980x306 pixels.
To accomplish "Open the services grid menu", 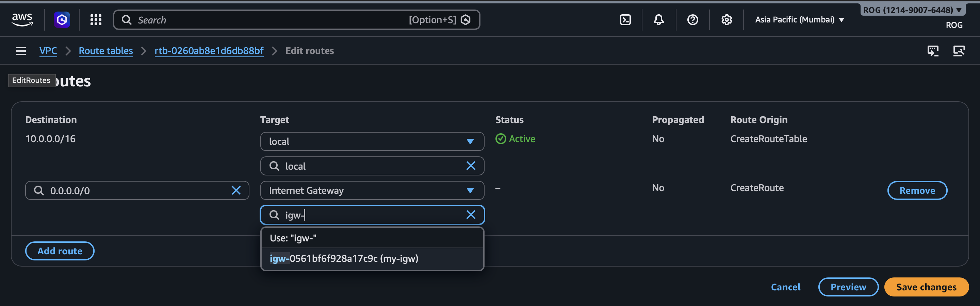I will tap(96, 20).
